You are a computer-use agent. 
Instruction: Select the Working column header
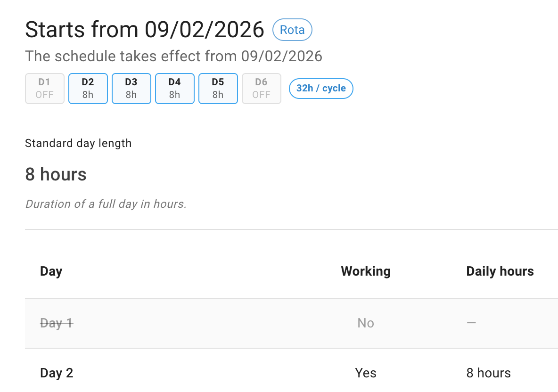point(366,271)
